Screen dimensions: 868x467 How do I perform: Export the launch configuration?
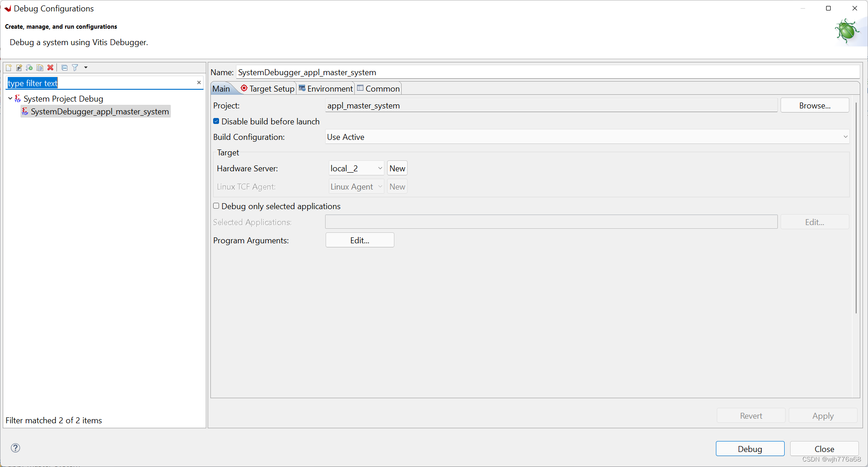point(30,67)
